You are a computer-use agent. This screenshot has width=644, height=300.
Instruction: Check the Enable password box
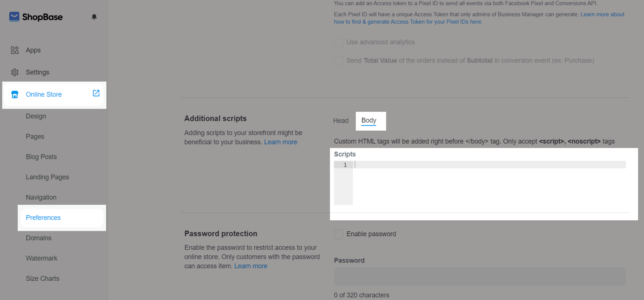[x=339, y=234]
